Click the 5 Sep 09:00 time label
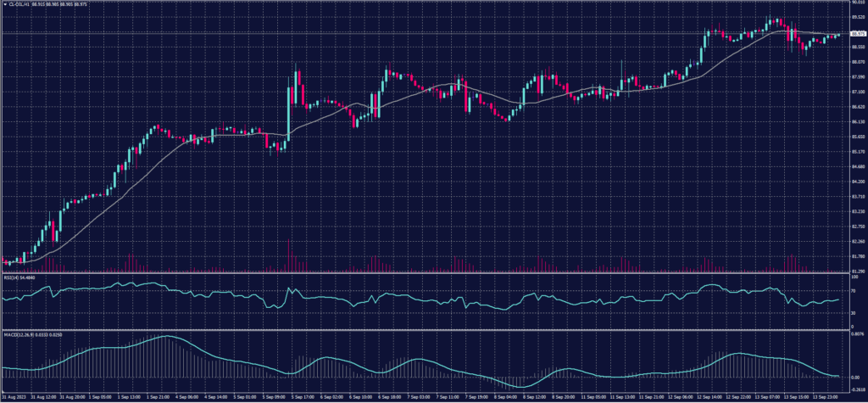The image size is (868, 403). pyautogui.click(x=275, y=396)
